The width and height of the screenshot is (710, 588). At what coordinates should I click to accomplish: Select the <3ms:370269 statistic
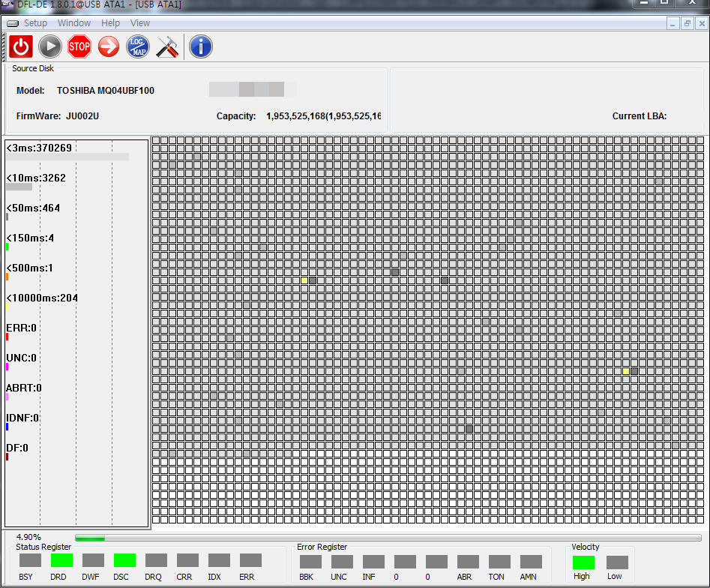[40, 148]
